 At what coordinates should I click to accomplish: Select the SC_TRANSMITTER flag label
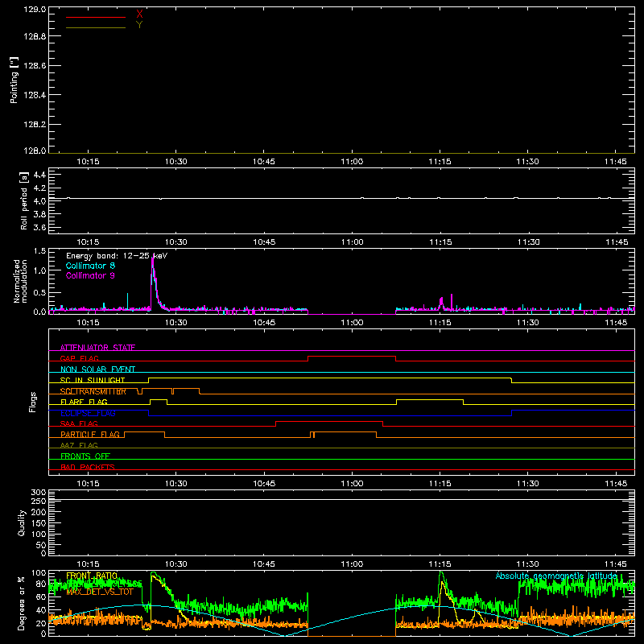93,391
